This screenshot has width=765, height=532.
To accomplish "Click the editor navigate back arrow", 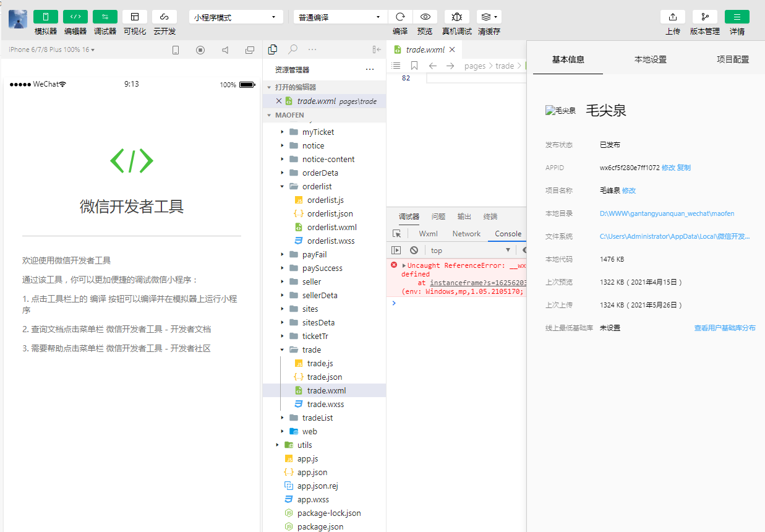I will point(433,66).
